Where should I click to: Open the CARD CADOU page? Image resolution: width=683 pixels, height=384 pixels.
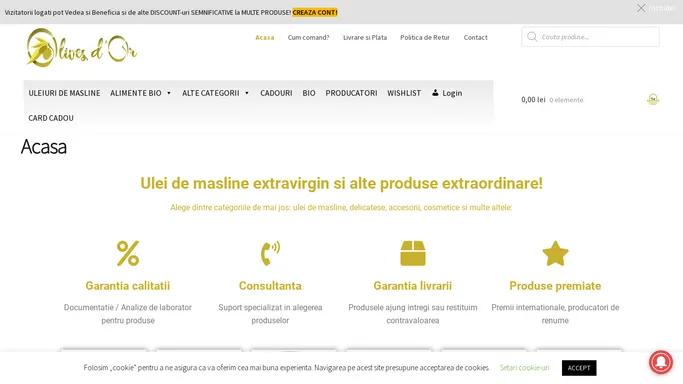click(51, 118)
